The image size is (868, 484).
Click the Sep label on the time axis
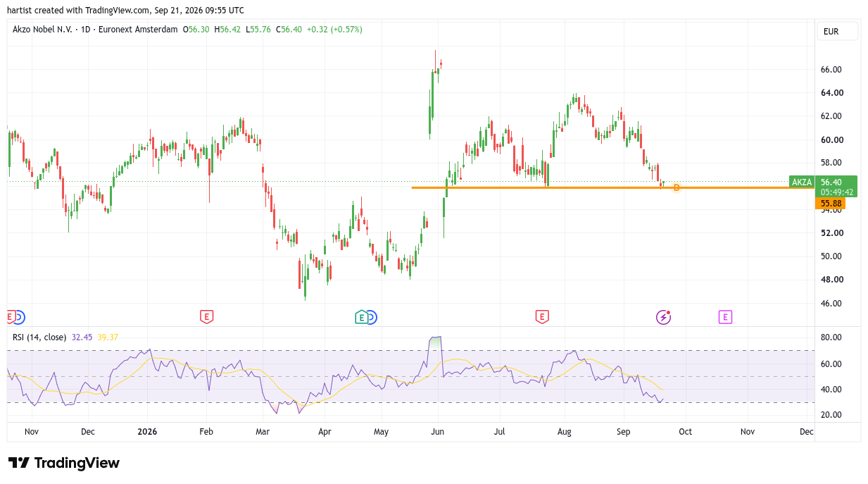(x=624, y=431)
